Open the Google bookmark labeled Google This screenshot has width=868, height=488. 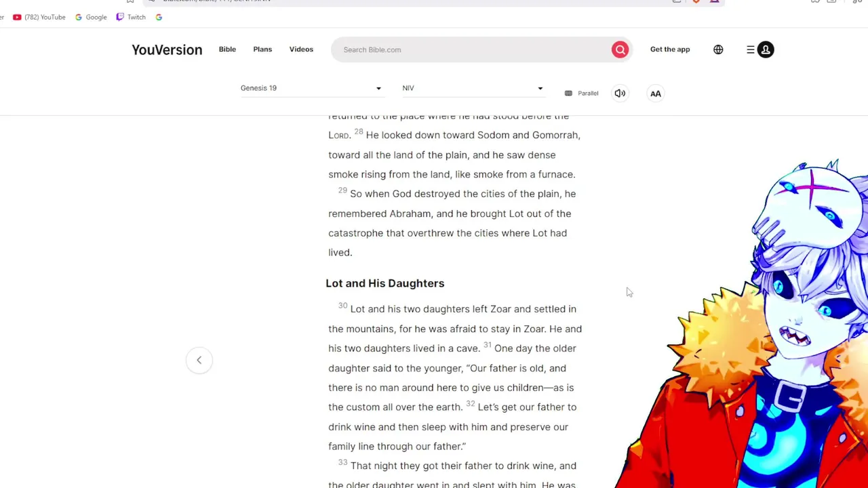click(x=91, y=17)
